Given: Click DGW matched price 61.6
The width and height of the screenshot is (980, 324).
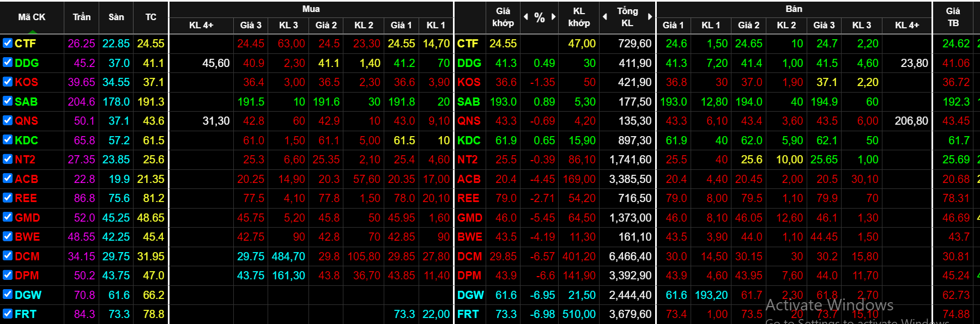Looking at the screenshot, I should pos(506,295).
